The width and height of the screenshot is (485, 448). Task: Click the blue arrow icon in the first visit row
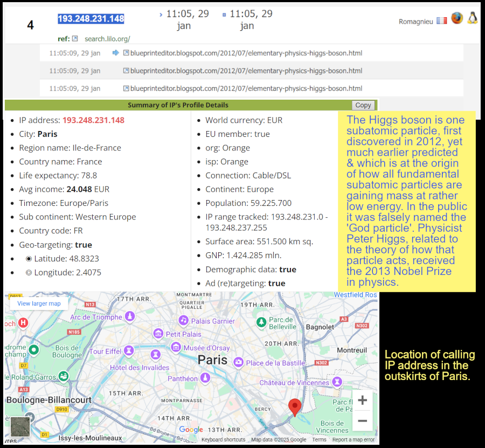(116, 53)
